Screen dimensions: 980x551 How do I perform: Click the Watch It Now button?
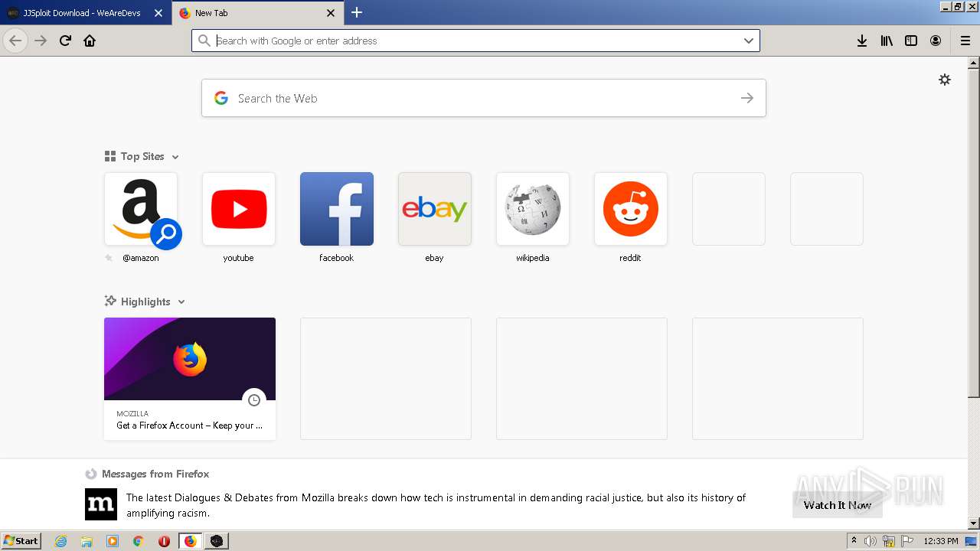pyautogui.click(x=838, y=504)
